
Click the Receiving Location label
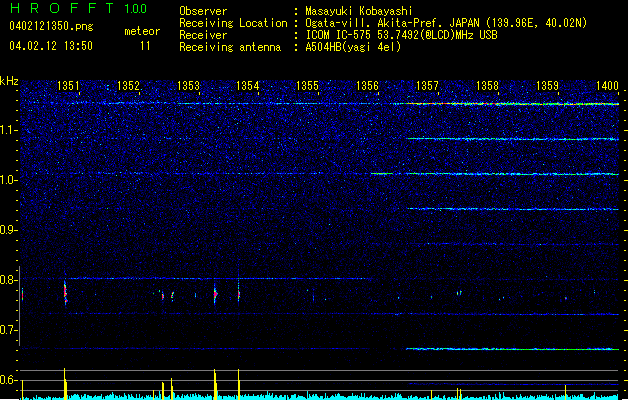(233, 23)
